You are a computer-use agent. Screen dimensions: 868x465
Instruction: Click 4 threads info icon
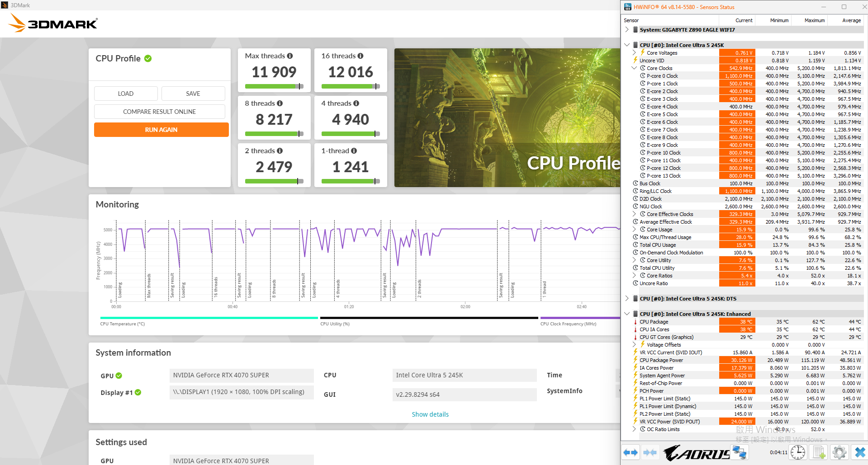356,103
